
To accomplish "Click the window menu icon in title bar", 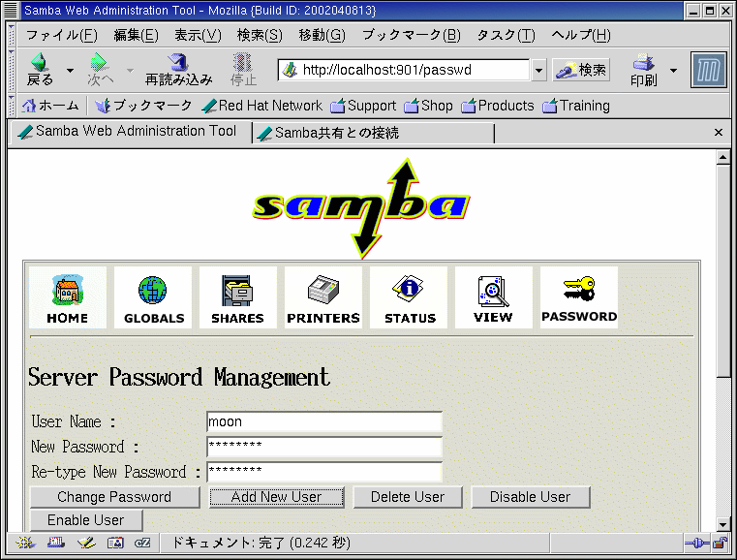I will tap(11, 10).
